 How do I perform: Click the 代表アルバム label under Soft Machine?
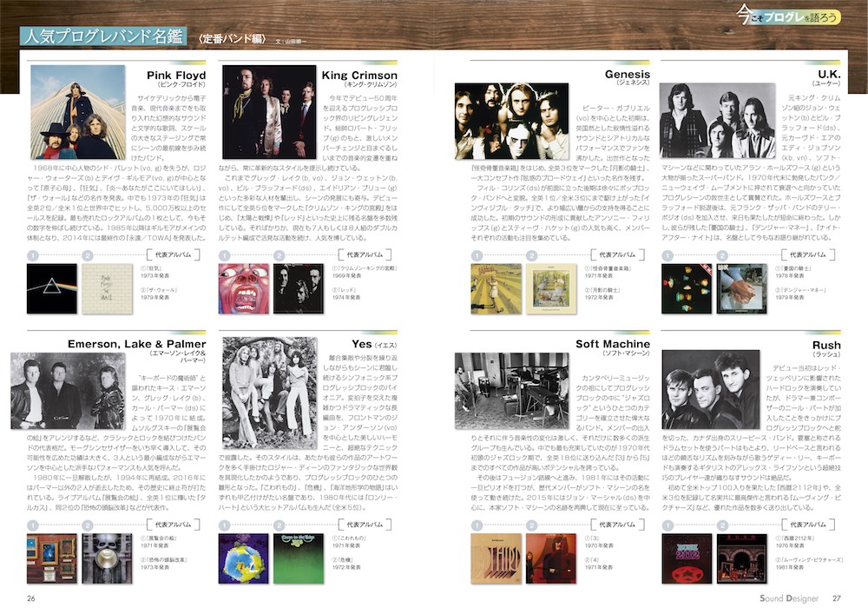click(617, 525)
